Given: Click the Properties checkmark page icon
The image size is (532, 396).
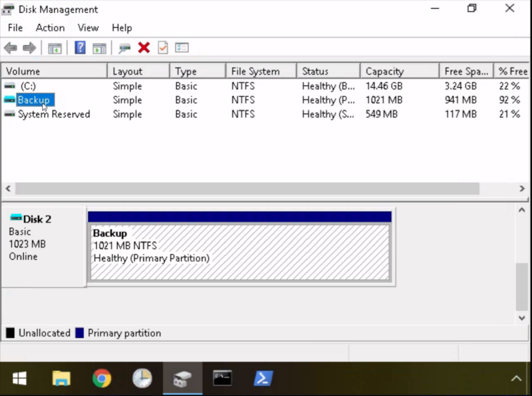Looking at the screenshot, I should pos(163,48).
